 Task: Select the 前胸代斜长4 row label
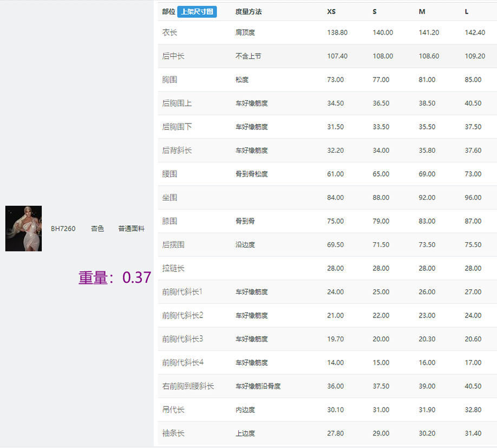(x=183, y=362)
